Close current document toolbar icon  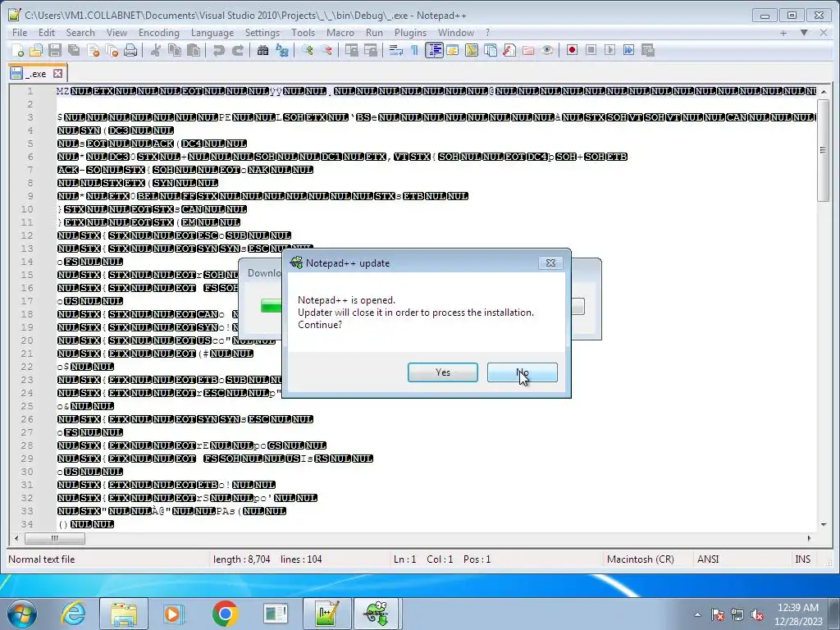[94, 50]
